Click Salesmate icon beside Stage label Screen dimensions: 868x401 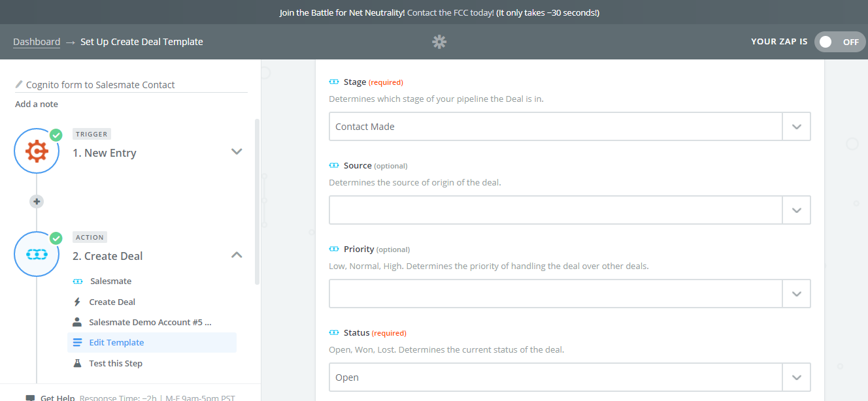tap(334, 82)
